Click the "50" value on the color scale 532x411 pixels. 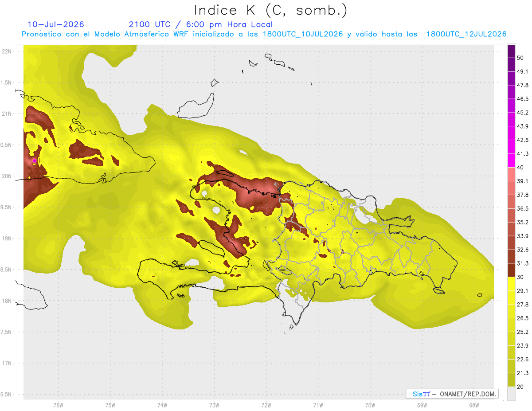[520, 58]
